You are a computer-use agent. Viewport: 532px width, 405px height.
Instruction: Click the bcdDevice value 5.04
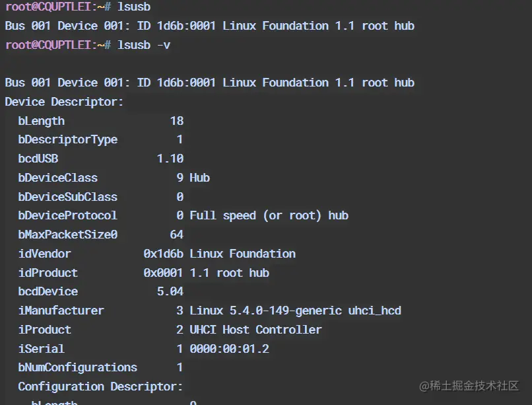tap(170, 291)
